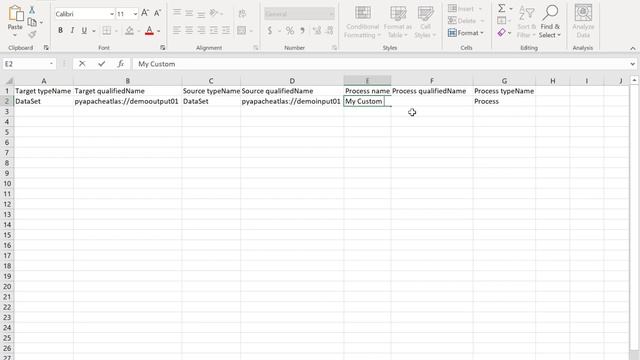This screenshot has height=360, width=640.
Task: Toggle Center alignment for text
Action: (x=189, y=31)
